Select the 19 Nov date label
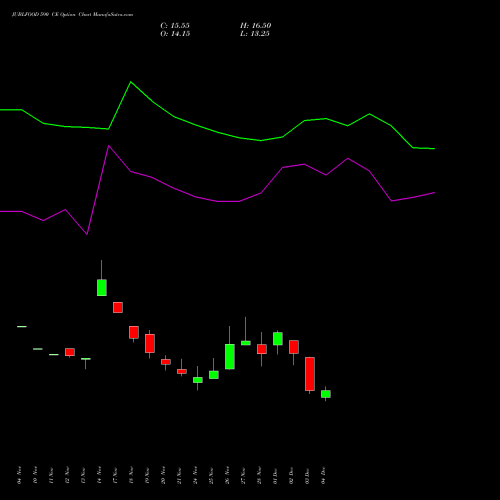Screen dimensions: 500x500 tap(147, 475)
